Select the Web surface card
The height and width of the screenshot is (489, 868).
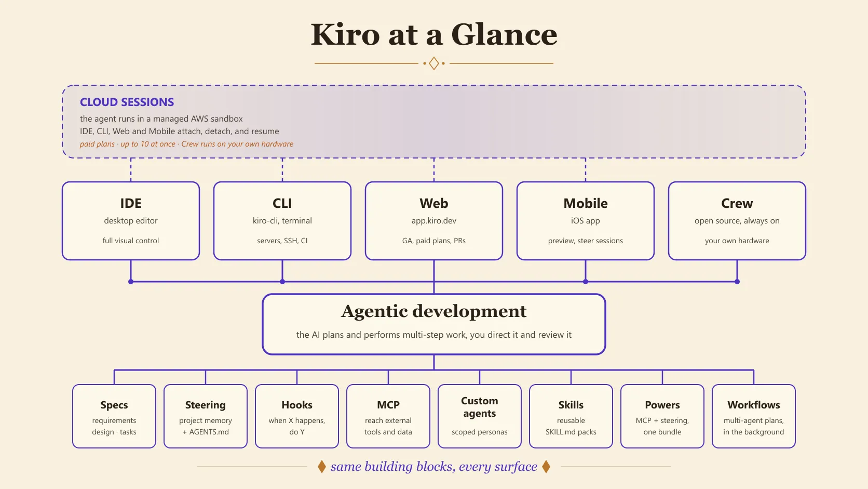434,221
